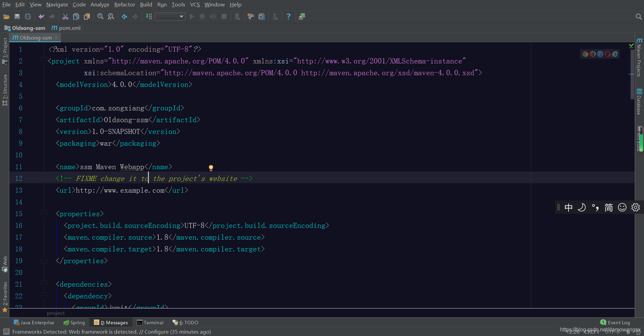Open the Event Log

point(615,323)
